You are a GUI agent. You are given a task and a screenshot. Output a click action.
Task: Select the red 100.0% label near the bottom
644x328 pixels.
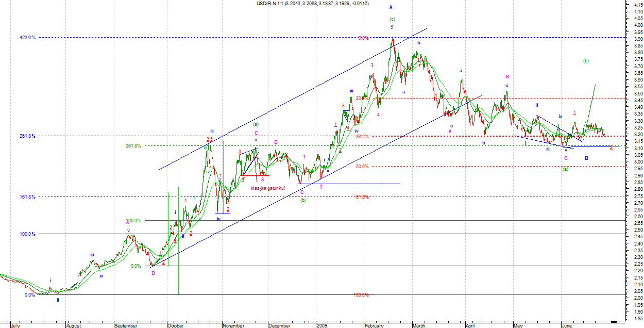pos(361,294)
